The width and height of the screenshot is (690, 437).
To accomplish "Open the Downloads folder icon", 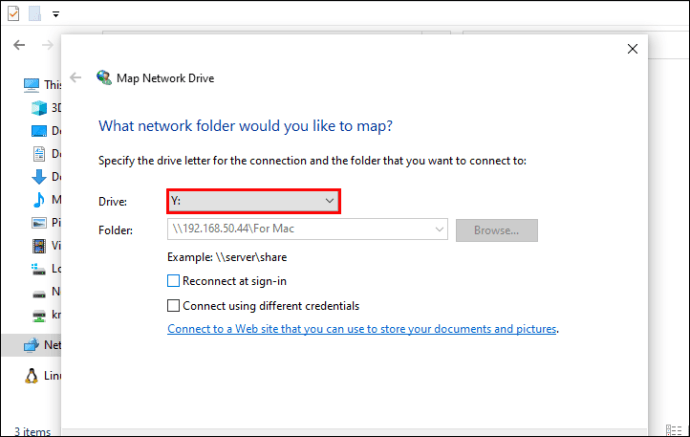I will (39, 177).
